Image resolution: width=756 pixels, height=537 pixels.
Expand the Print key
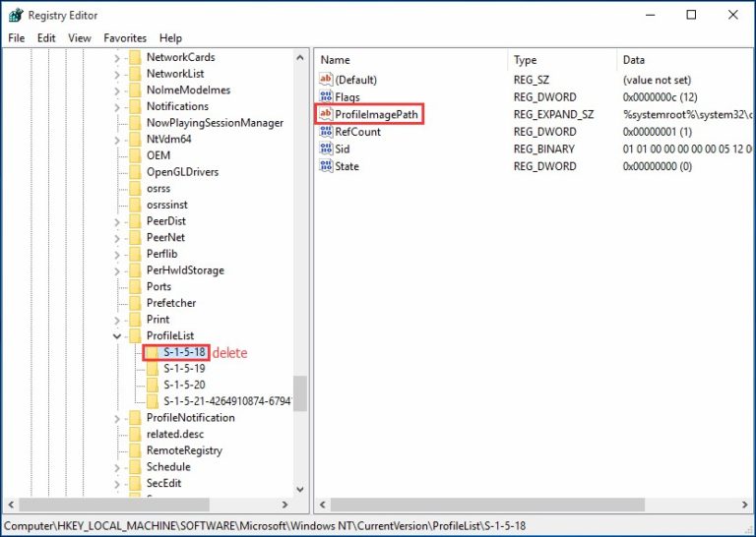[x=117, y=321]
